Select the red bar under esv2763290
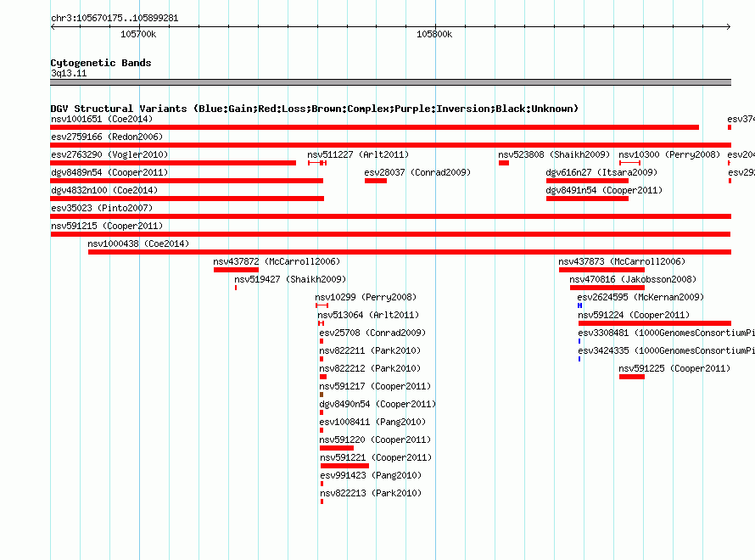The width and height of the screenshot is (755, 560). coord(173,163)
